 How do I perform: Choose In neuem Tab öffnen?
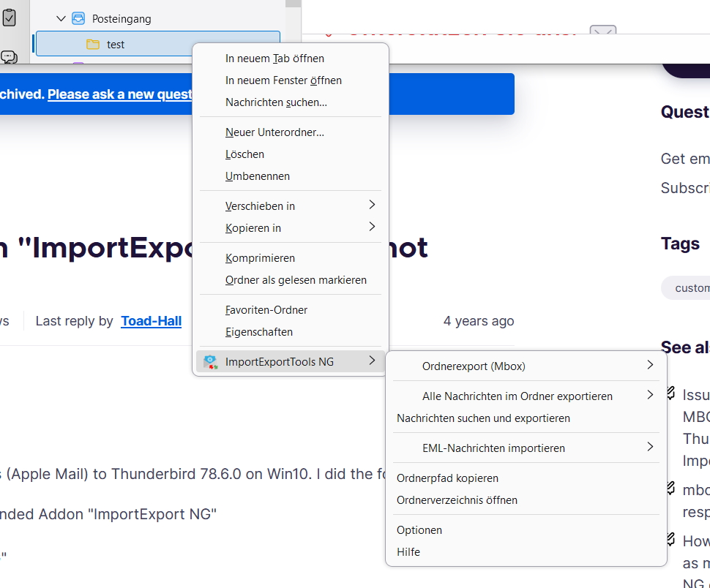(x=291, y=59)
